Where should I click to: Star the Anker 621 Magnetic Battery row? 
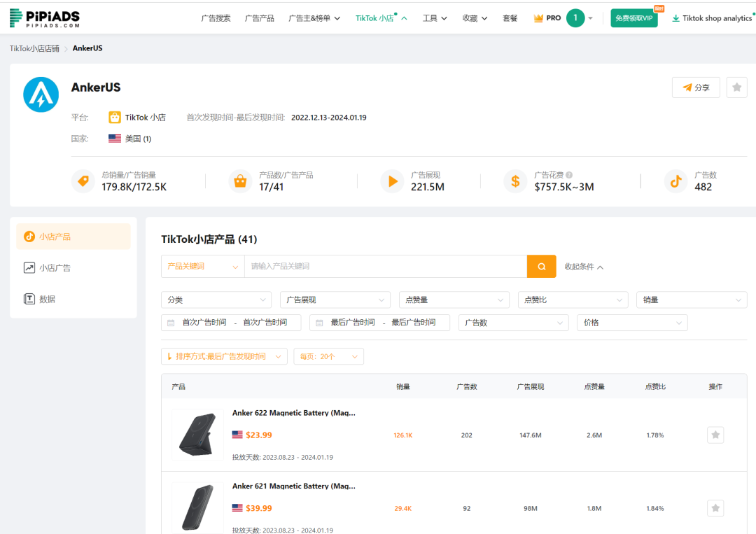[715, 508]
